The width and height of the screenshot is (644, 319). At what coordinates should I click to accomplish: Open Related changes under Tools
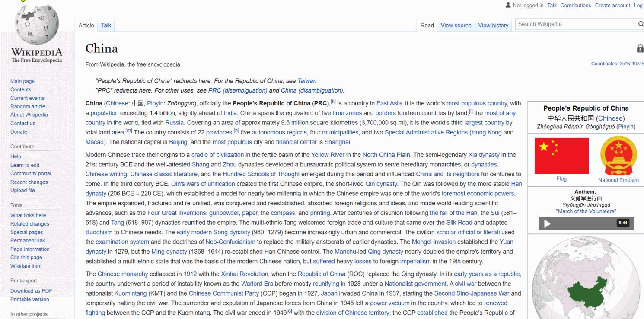click(x=30, y=224)
